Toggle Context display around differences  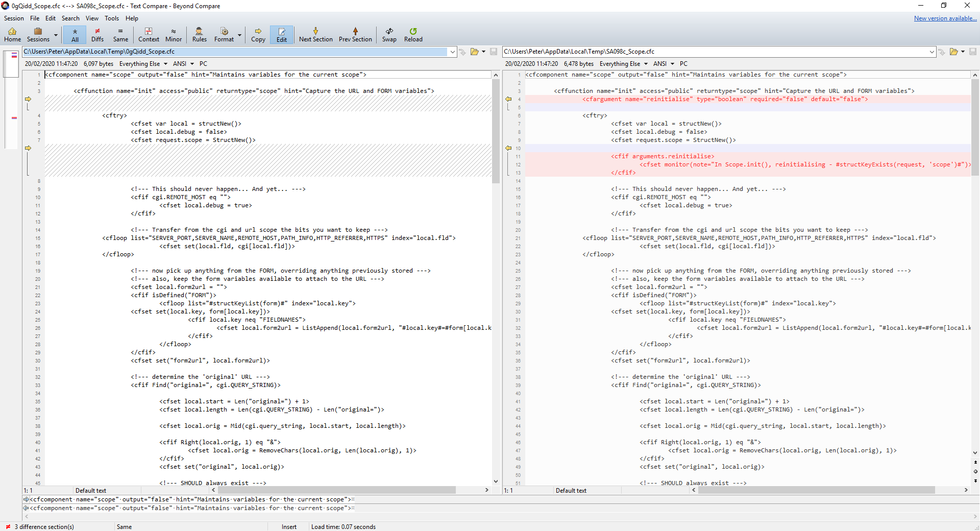(x=149, y=35)
